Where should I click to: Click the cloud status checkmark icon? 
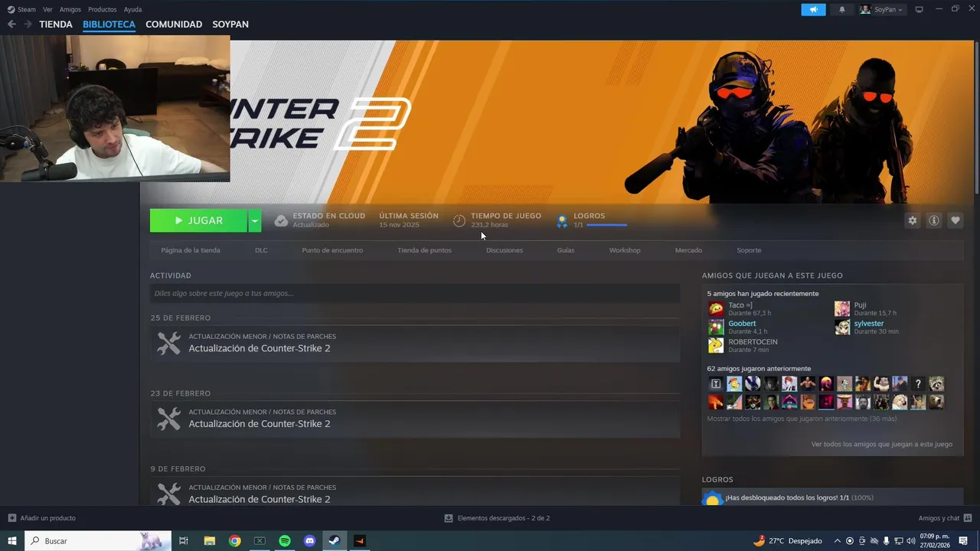click(281, 220)
